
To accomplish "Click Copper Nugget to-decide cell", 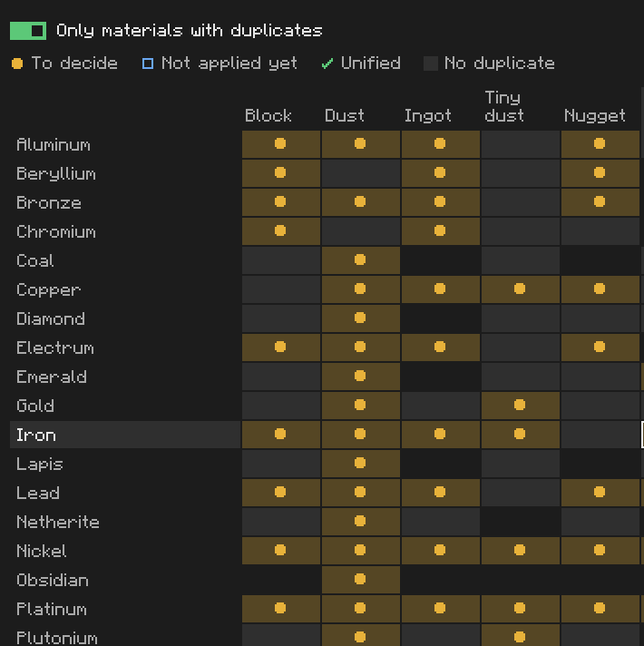I will (600, 289).
